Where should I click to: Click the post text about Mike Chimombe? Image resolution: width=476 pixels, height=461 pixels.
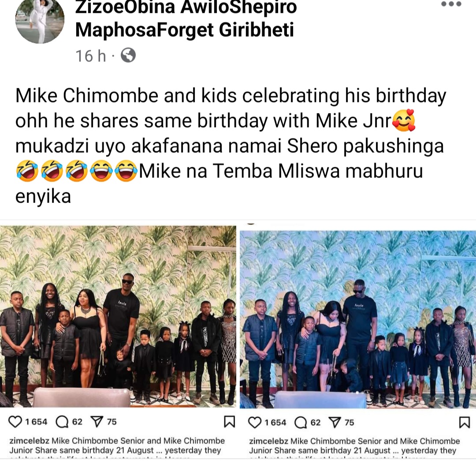231,146
